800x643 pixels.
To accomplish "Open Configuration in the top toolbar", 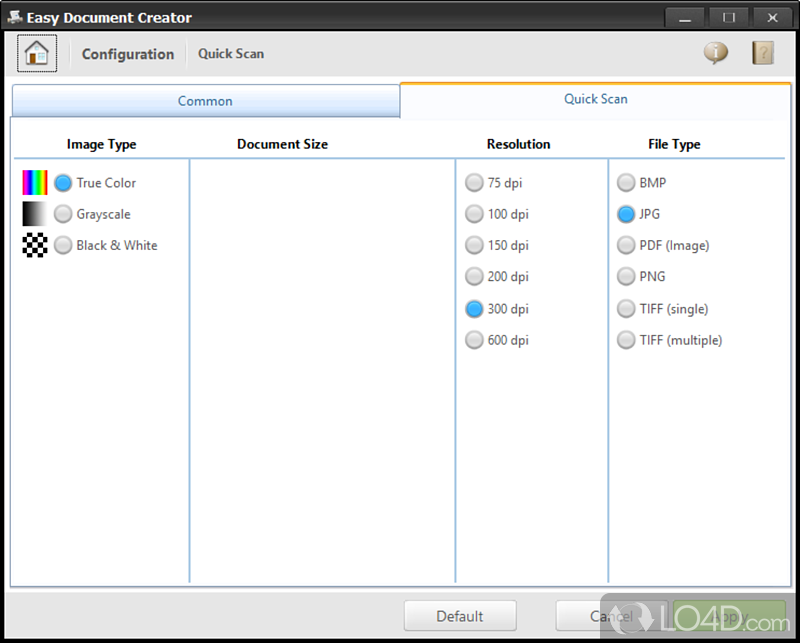I will (x=128, y=54).
